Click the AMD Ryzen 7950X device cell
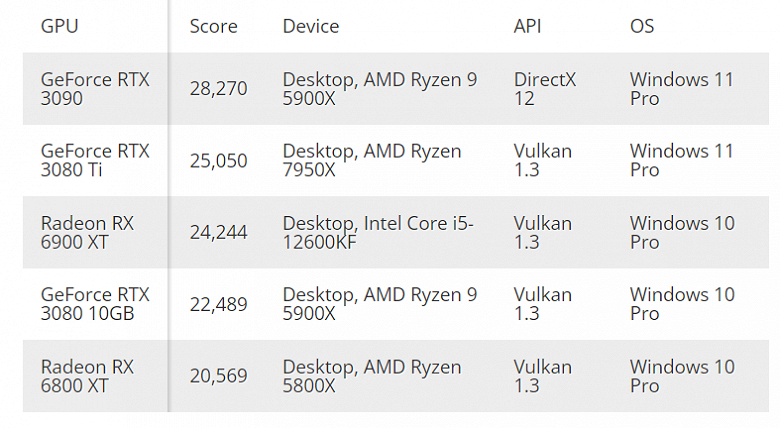This screenshot has height=428, width=780. 372,160
